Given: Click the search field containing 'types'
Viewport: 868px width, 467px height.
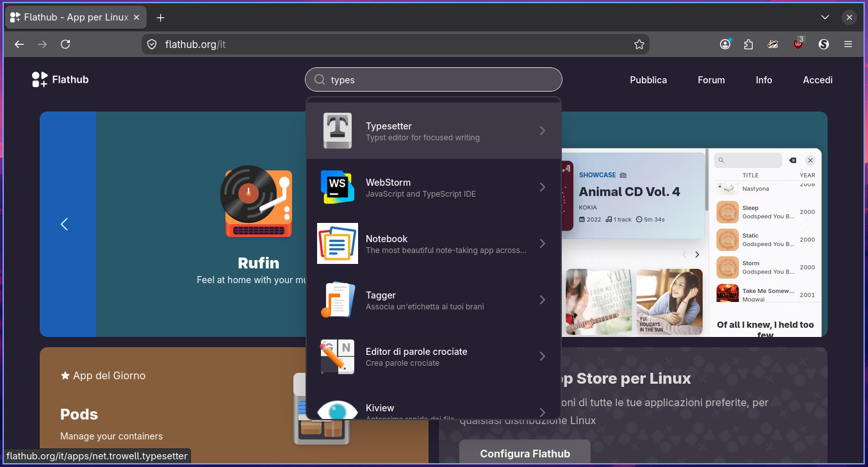Looking at the screenshot, I should pos(434,80).
